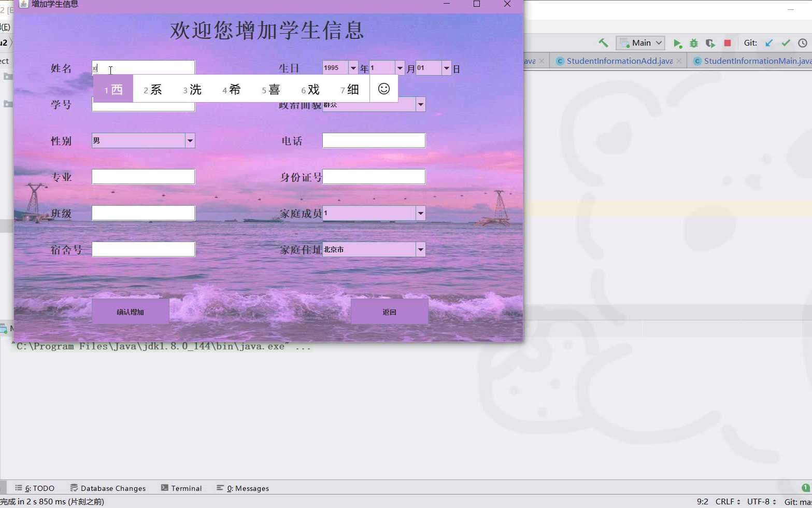The width and height of the screenshot is (812, 508).
Task: Pick candidate 1 西 in IME bar
Action: click(x=113, y=89)
